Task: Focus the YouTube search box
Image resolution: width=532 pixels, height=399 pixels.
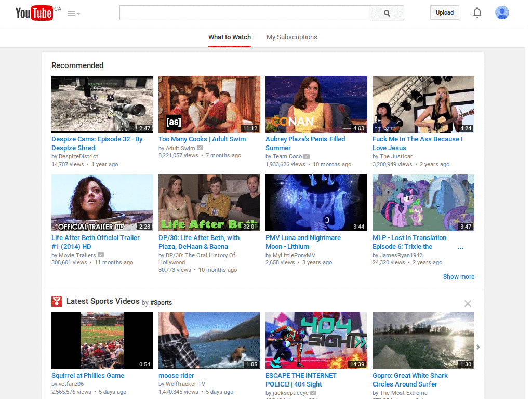Action: coord(245,13)
